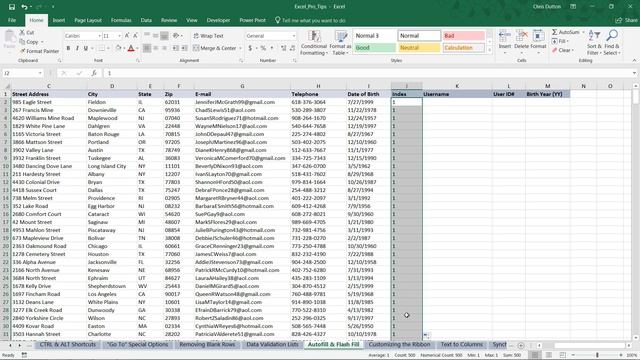Click the Copy icon
640x360 pixels.
[22, 42]
